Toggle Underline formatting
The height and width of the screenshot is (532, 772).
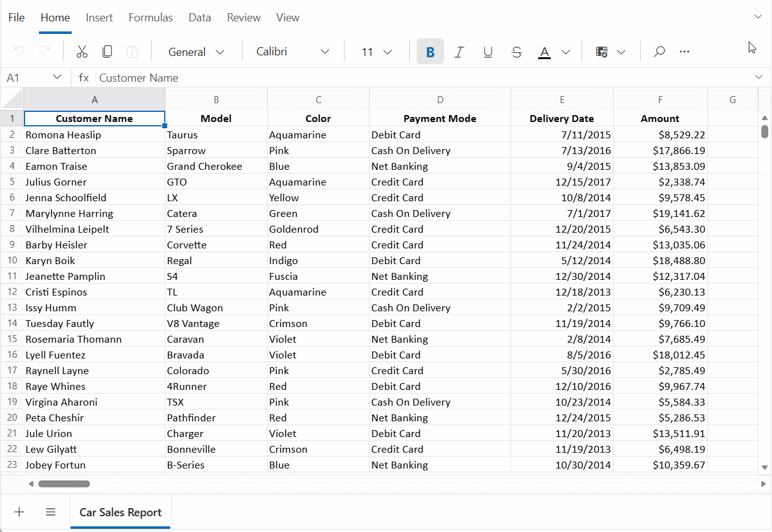coord(488,52)
